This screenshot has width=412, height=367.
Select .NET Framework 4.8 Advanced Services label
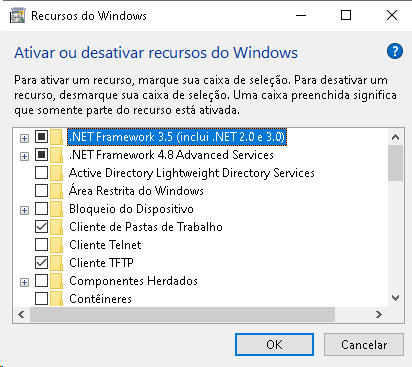pos(171,155)
